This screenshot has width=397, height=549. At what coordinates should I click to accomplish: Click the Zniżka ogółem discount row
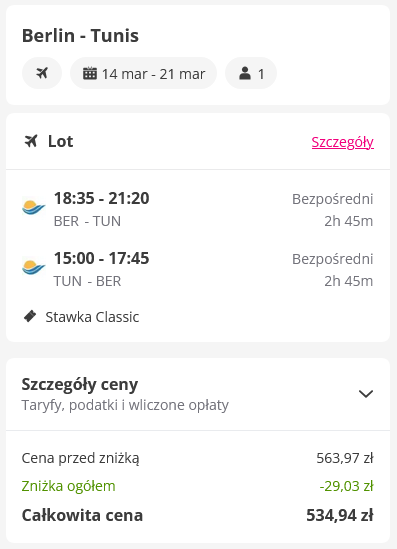pyautogui.click(x=198, y=486)
